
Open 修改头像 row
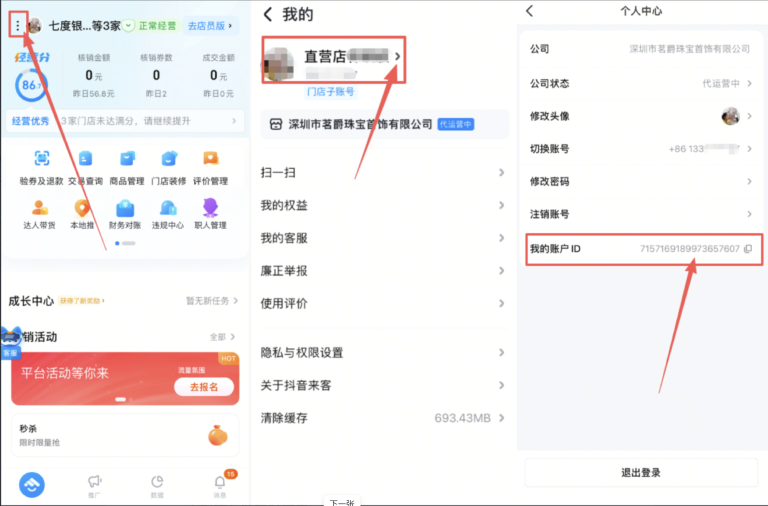pyautogui.click(x=641, y=116)
